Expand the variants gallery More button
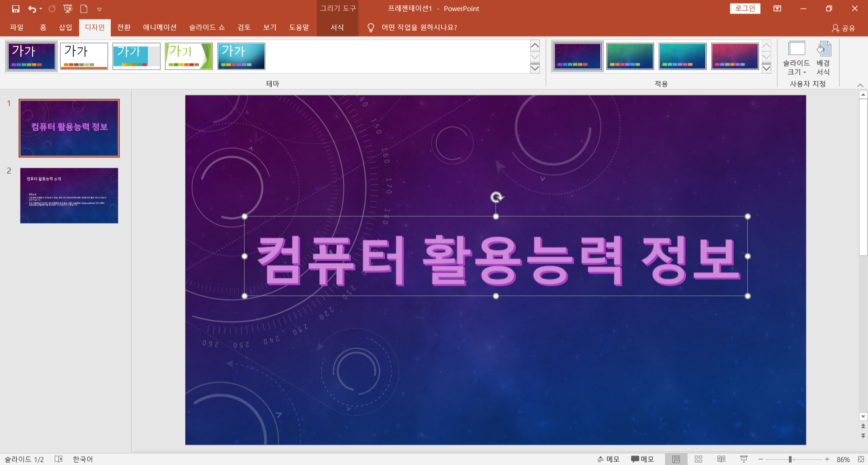This screenshot has width=868, height=465. point(766,68)
